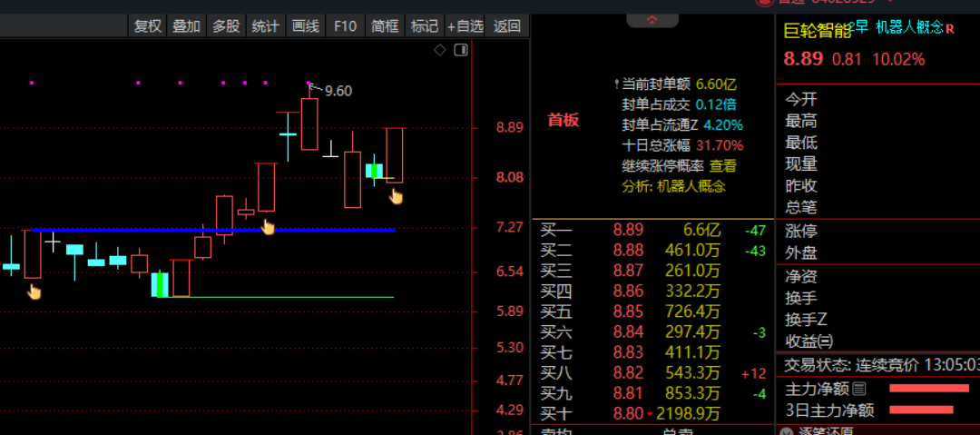Click the 3日主力净额 red bar

(x=921, y=410)
